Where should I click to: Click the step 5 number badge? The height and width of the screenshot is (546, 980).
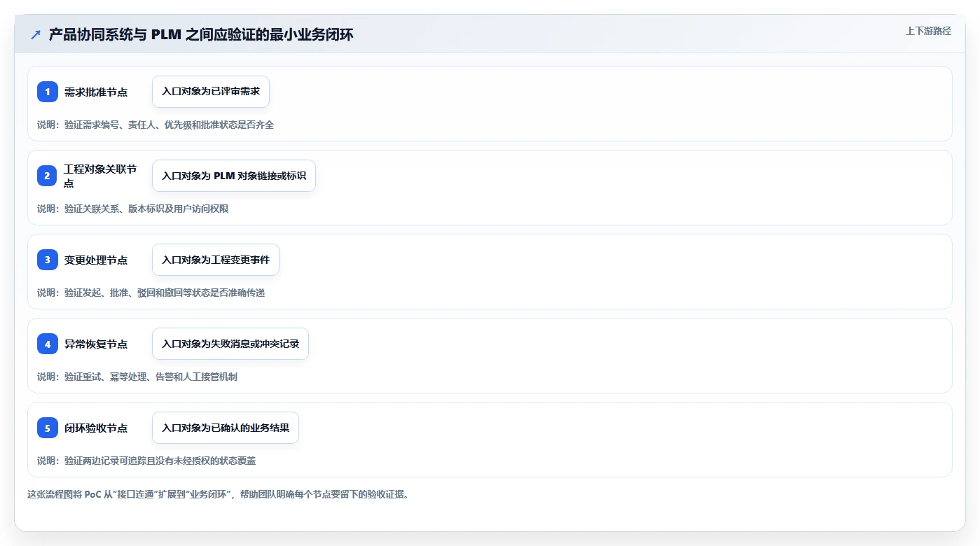point(48,428)
